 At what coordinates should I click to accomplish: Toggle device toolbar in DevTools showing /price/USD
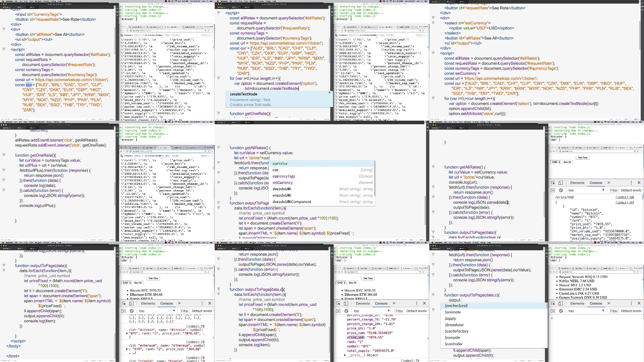[x=561, y=183]
